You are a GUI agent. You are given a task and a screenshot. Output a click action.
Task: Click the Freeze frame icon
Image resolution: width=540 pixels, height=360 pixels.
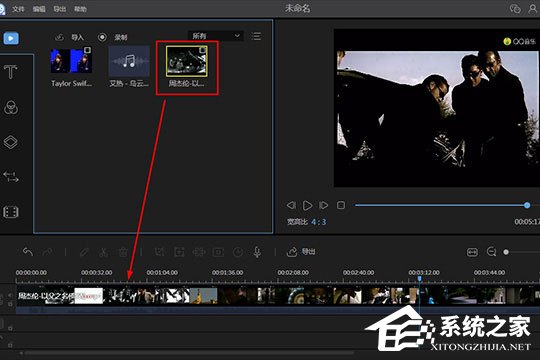[218, 252]
